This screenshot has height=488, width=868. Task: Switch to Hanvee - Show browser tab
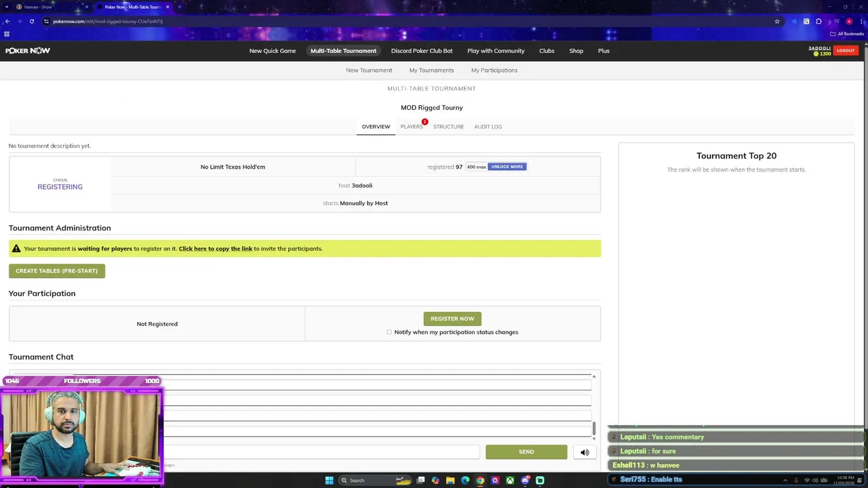click(49, 7)
